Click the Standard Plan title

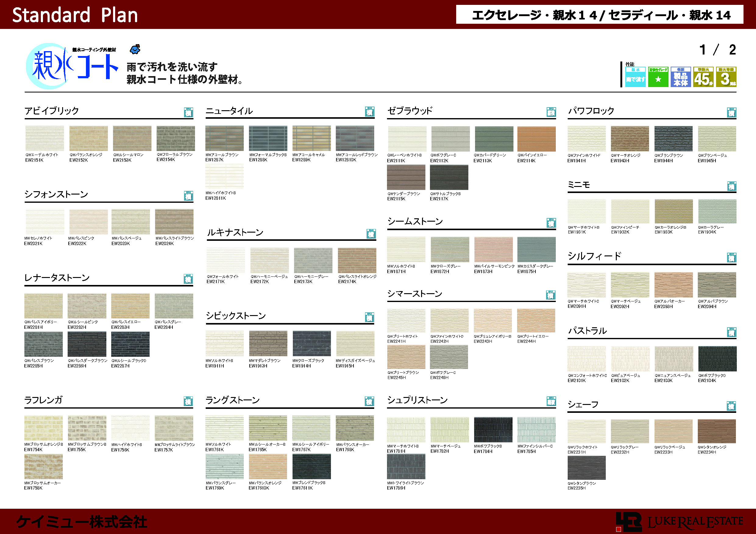click(x=75, y=15)
